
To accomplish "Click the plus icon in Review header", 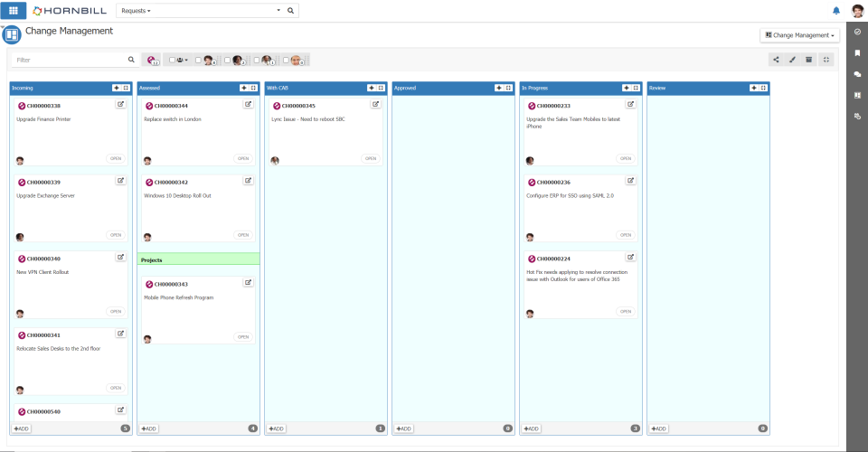I will coord(753,88).
